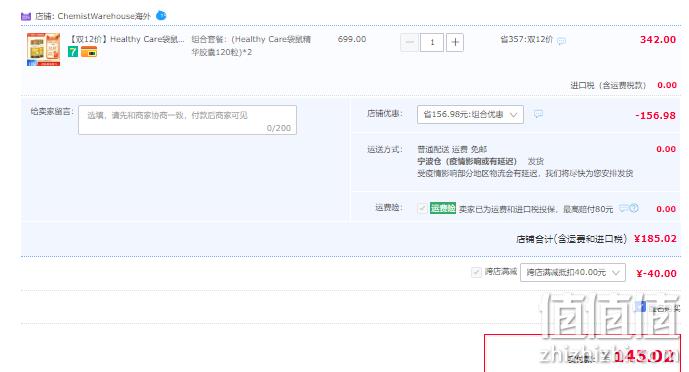Click the info bubble next to 省357:双12价

pos(561,41)
